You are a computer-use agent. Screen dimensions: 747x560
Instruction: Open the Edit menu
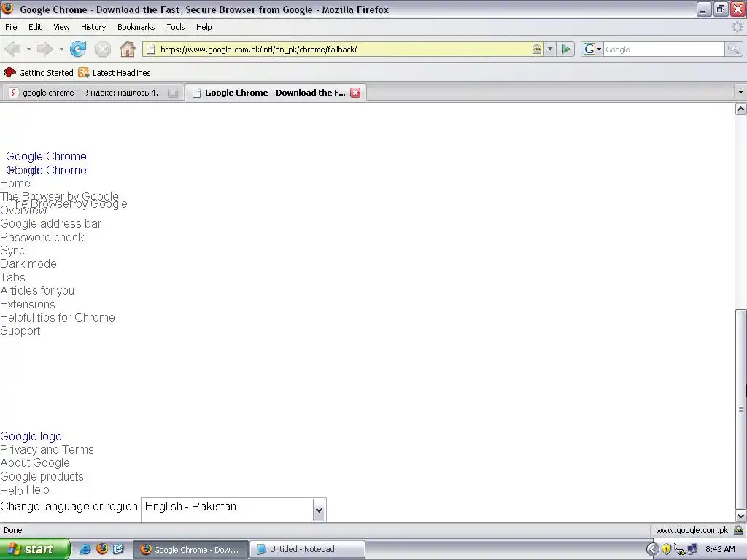click(35, 27)
